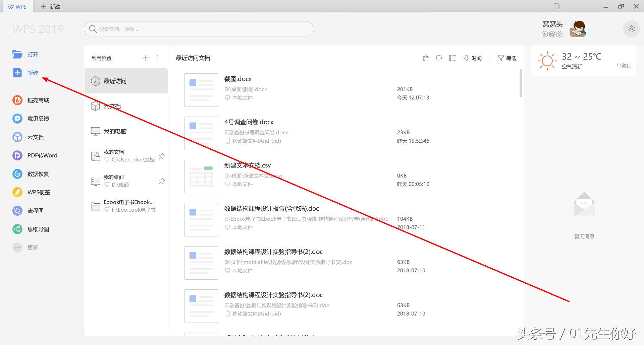644x345 pixels.
Task: Open Ebook电子书 folder location
Action: click(x=126, y=206)
